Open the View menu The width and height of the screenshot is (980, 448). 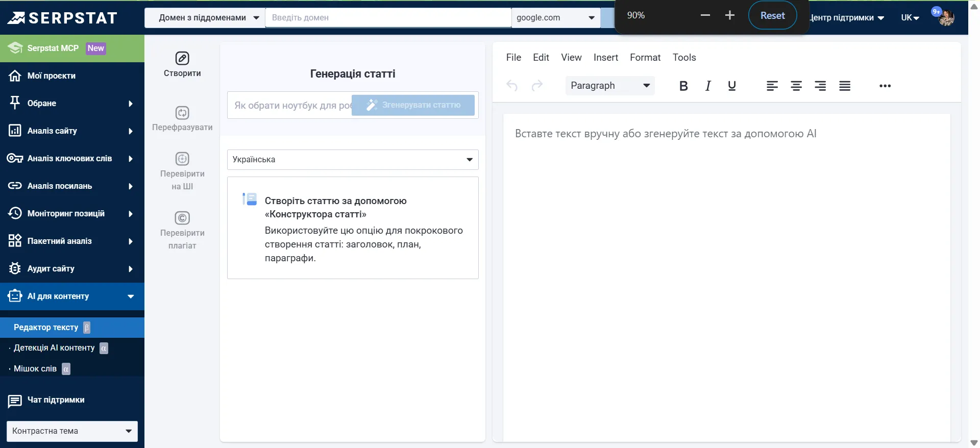pos(571,58)
